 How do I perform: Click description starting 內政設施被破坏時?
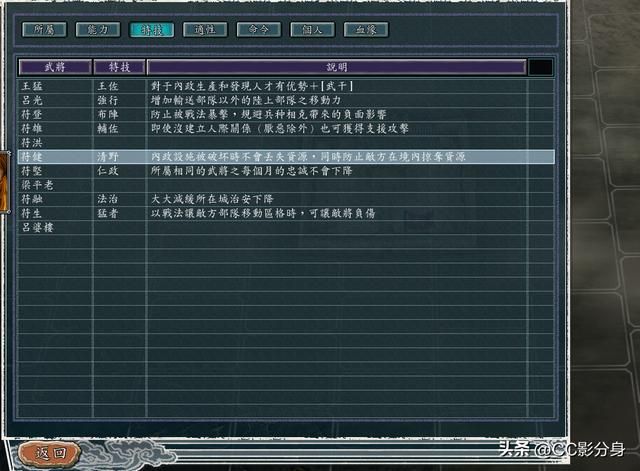(x=308, y=157)
